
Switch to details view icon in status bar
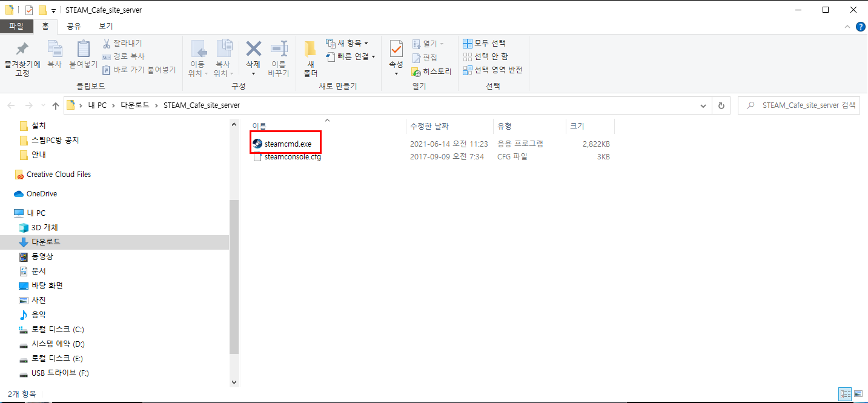pos(845,394)
